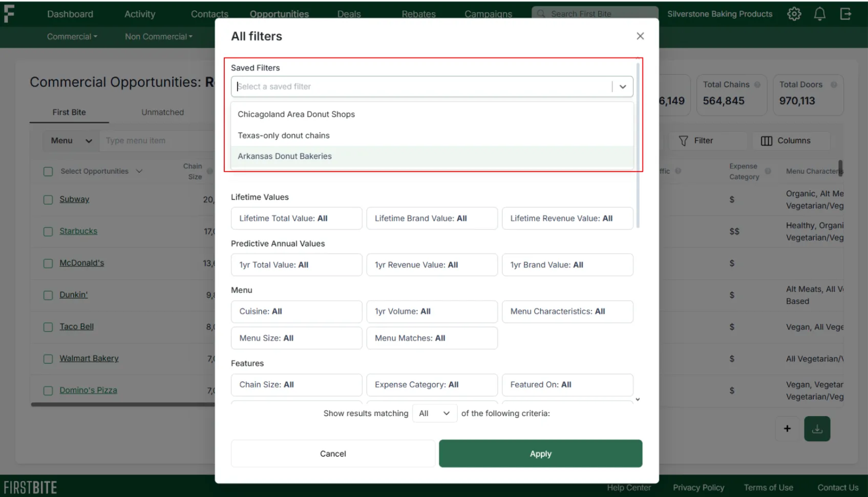Check the McDonald's row checkbox
The width and height of the screenshot is (868, 497).
[48, 263]
